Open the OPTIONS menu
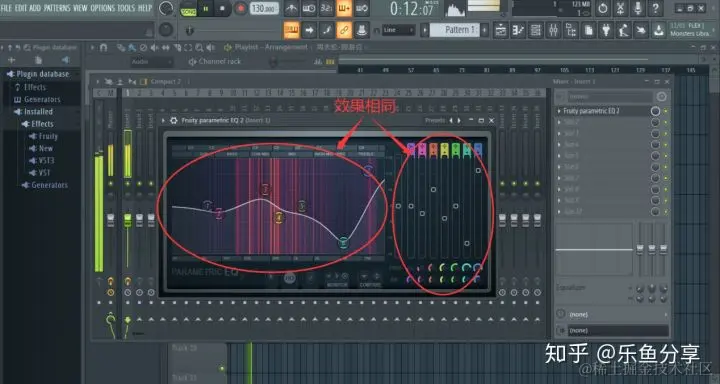The image size is (720, 384). [x=103, y=8]
